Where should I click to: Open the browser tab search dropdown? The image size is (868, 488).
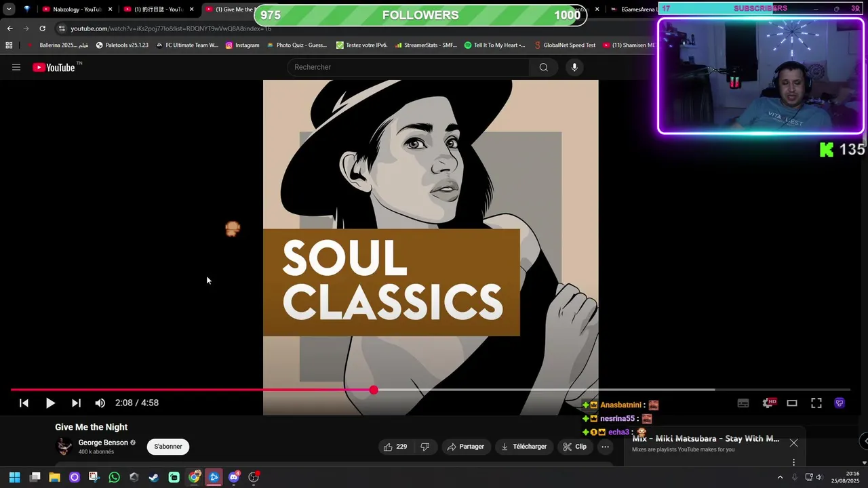9,9
